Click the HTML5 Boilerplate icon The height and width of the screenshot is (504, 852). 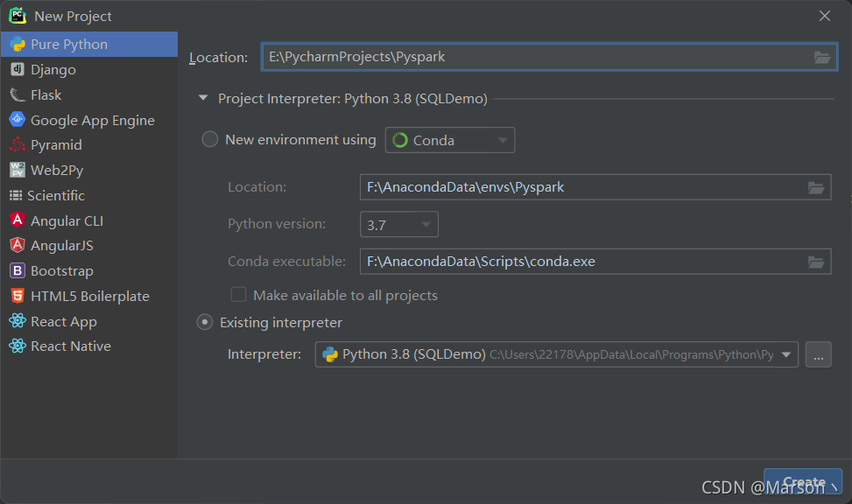pos(18,296)
